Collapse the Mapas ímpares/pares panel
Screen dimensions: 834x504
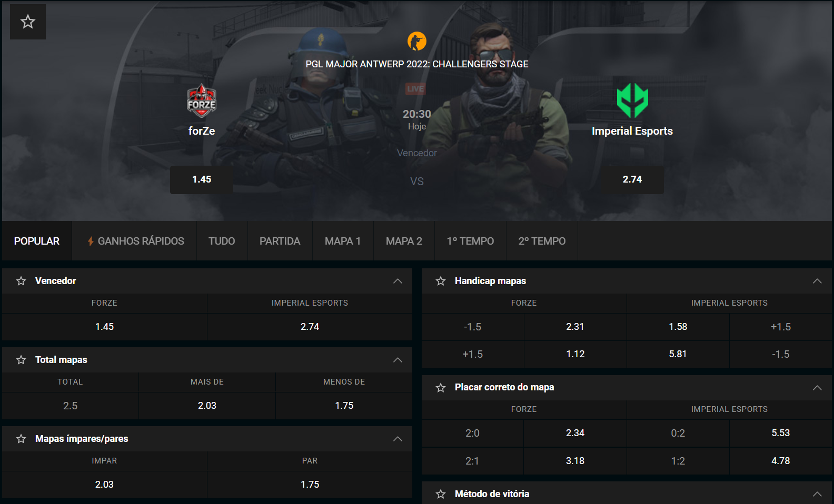398,439
